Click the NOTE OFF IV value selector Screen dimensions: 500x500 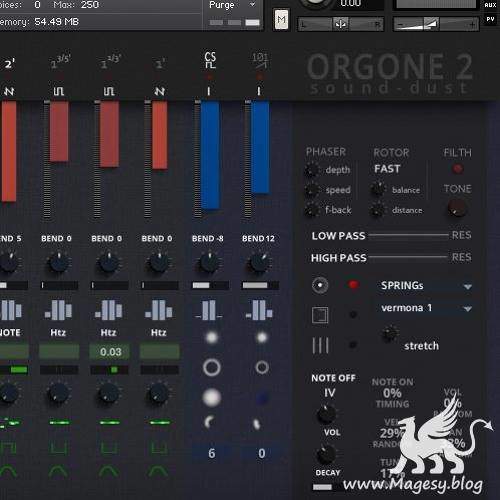(330, 393)
